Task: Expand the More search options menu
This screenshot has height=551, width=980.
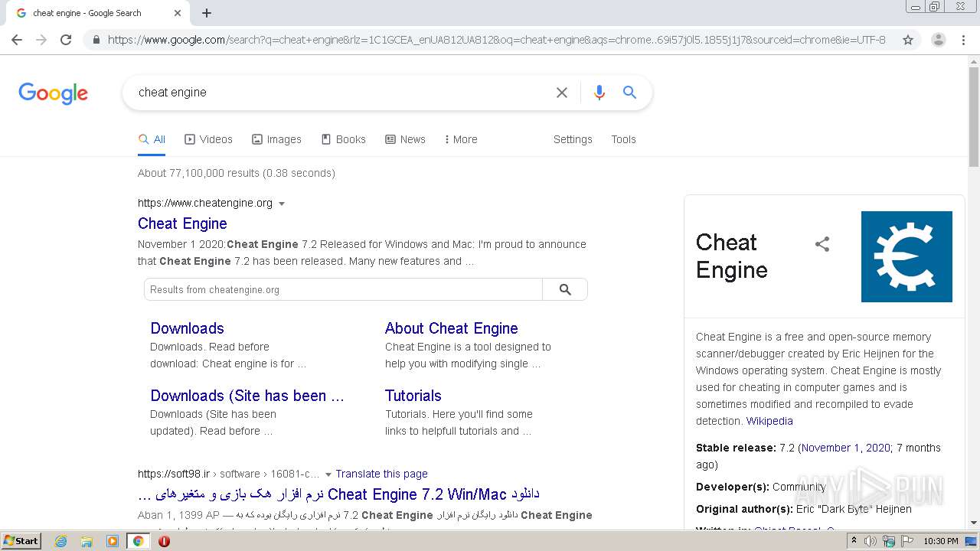Action: click(461, 139)
